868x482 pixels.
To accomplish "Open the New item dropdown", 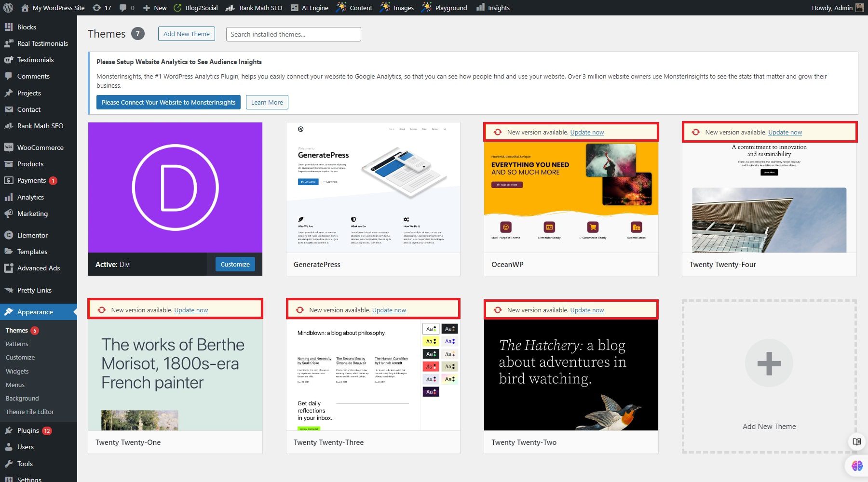I will point(154,7).
